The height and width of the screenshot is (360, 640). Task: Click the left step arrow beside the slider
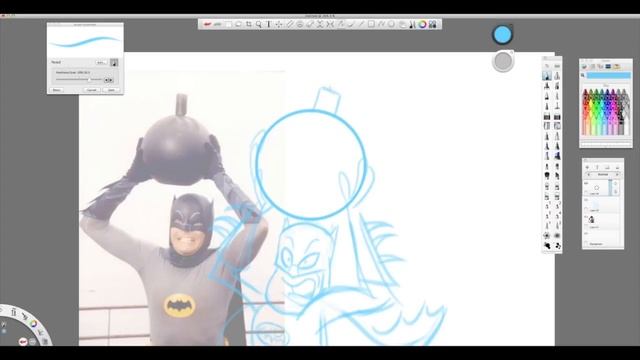[106, 80]
